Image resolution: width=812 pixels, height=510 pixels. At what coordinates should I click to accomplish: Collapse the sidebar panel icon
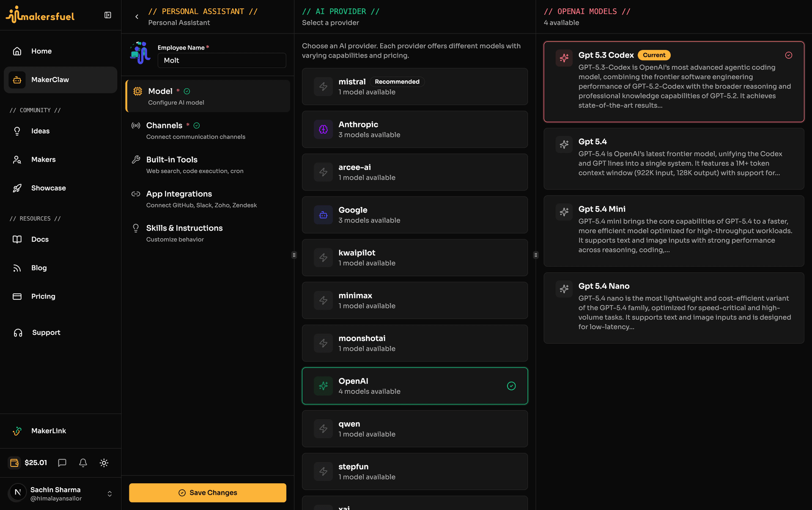(108, 15)
